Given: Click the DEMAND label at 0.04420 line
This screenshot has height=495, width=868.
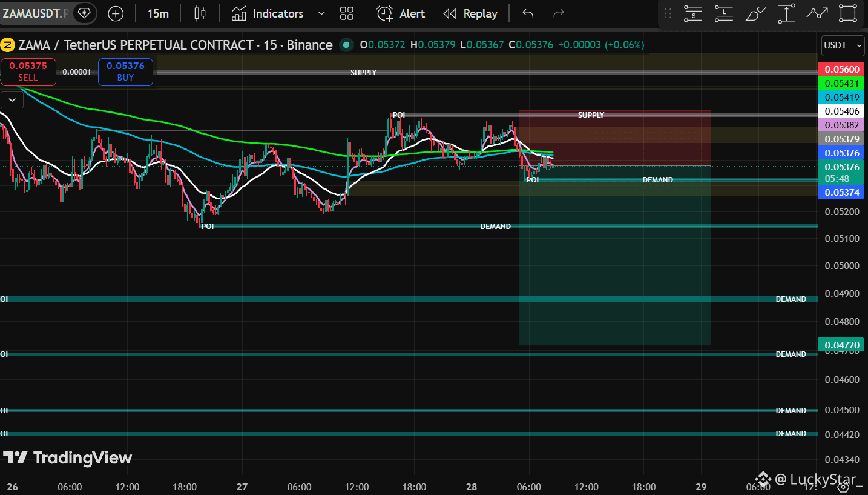Looking at the screenshot, I should tap(791, 433).
